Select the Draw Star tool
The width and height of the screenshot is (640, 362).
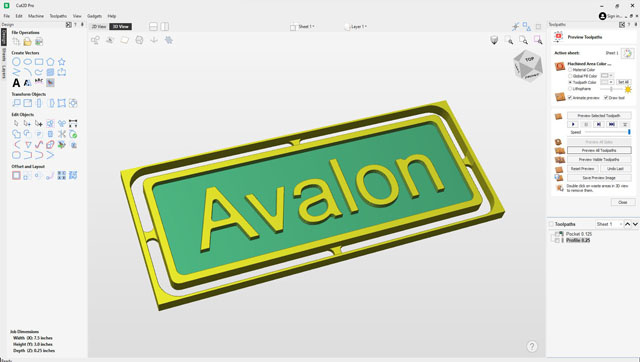(62, 62)
